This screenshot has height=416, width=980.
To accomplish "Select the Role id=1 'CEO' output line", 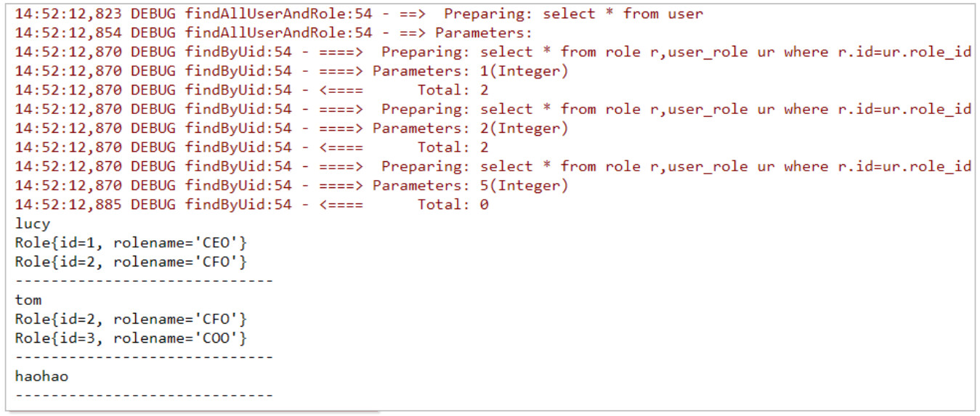I will pyautogui.click(x=131, y=242).
